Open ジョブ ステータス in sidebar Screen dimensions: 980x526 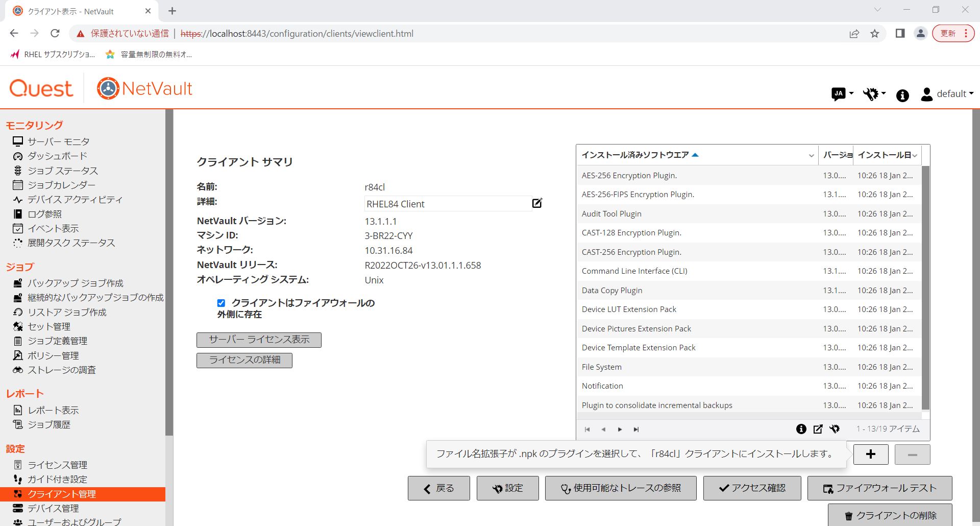coord(62,171)
